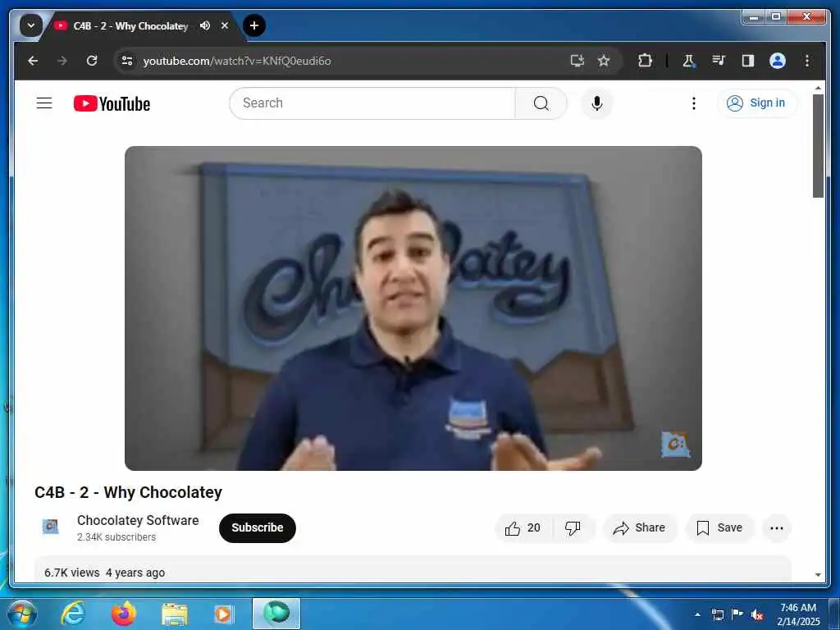The height and width of the screenshot is (630, 840).
Task: Open the Chrome three-dot menu
Action: (807, 61)
